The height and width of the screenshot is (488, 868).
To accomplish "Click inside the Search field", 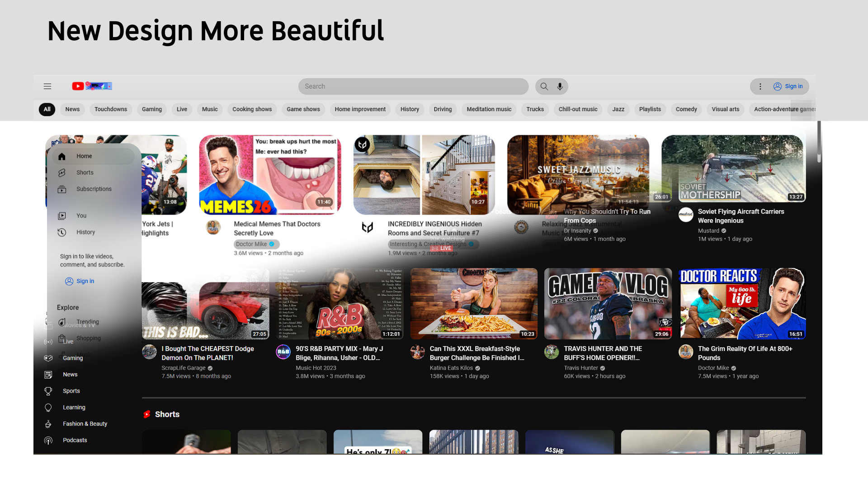I will tap(413, 86).
